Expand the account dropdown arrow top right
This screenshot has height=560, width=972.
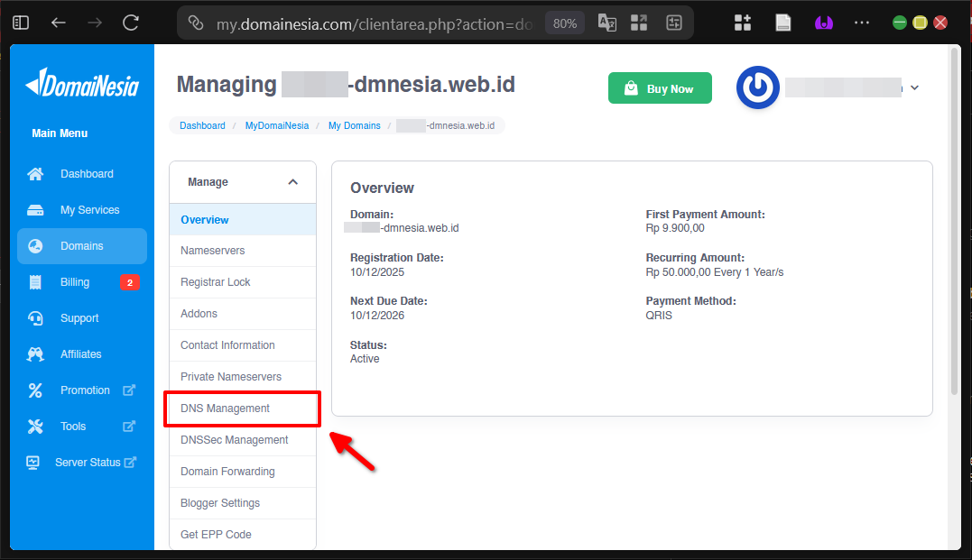(x=914, y=87)
